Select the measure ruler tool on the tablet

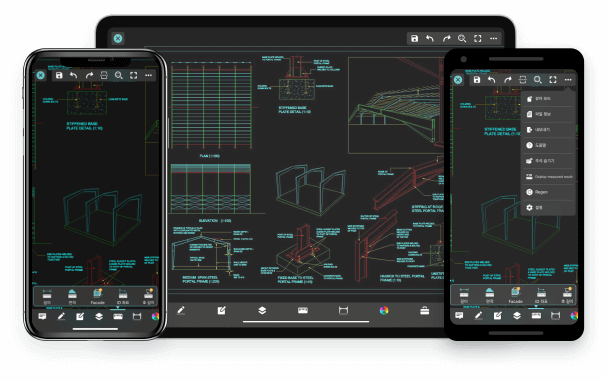pos(303,310)
